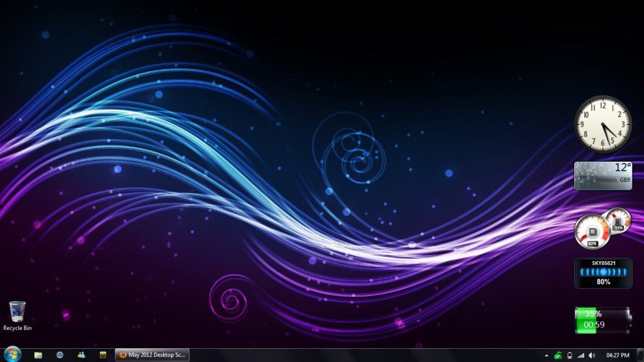Open the blue round taskbar app icon
Image resolution: width=644 pixels, height=362 pixels.
(x=60, y=355)
